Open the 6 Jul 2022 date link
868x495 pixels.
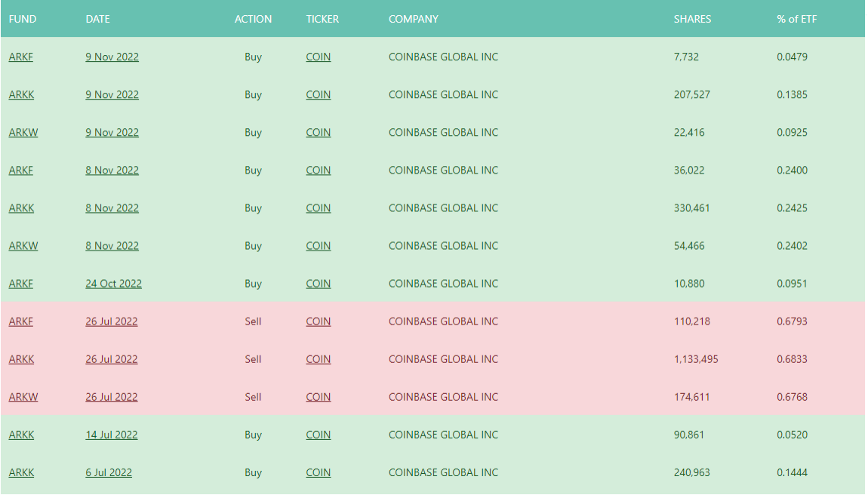109,472
